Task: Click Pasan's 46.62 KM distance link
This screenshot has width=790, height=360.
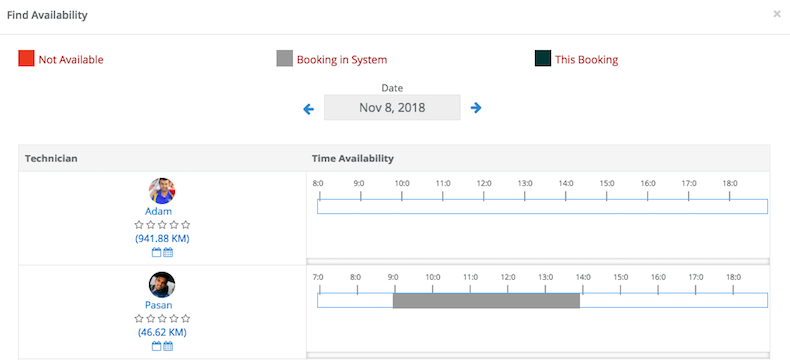Action: pos(162,332)
